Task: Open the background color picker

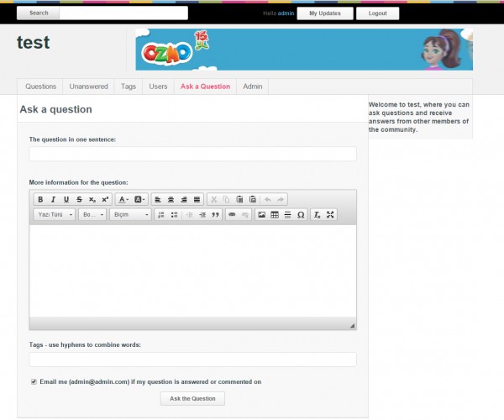Action: (140, 199)
